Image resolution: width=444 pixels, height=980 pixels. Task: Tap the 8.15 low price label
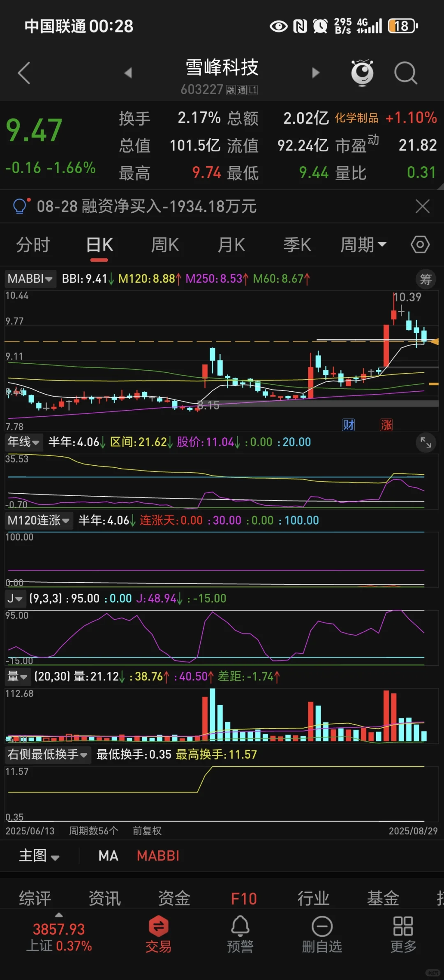pos(208,405)
